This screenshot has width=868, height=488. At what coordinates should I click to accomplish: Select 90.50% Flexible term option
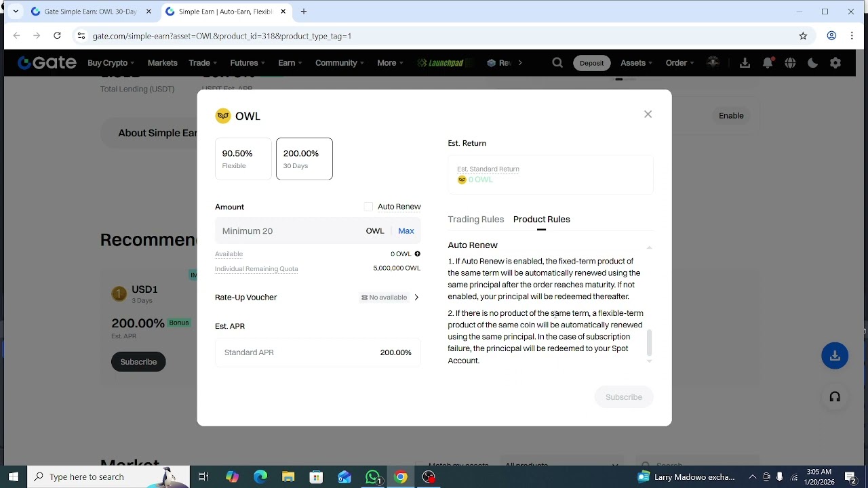(x=243, y=159)
